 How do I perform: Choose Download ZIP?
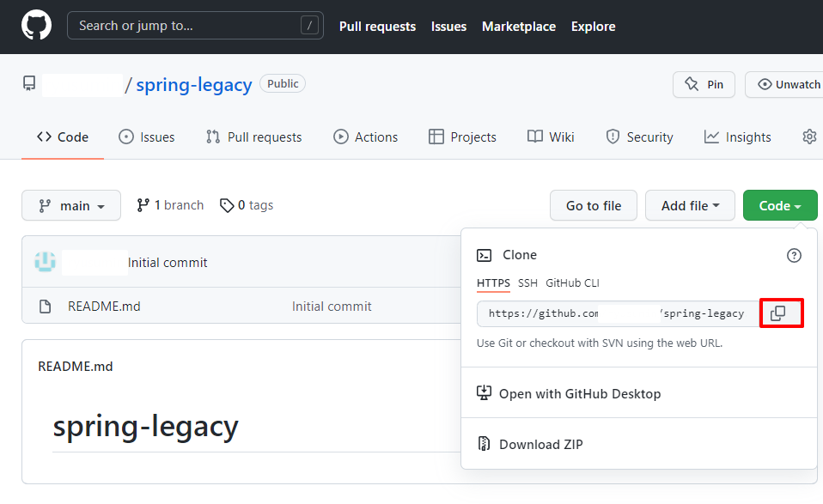pyautogui.click(x=540, y=444)
